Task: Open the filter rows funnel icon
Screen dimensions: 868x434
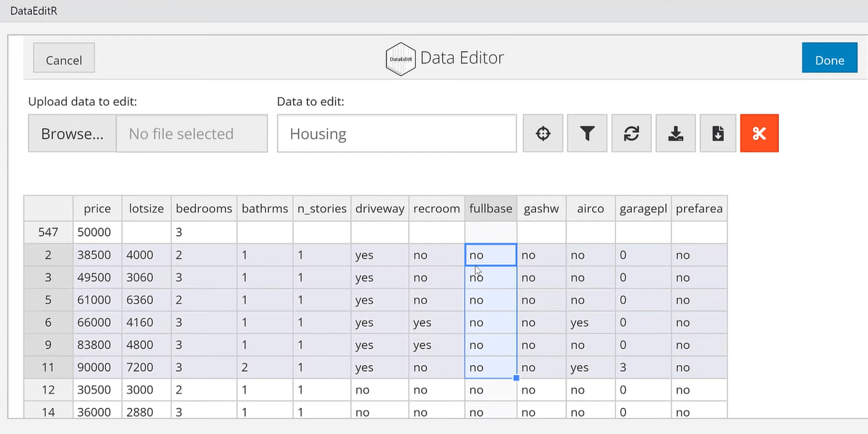Action: [587, 133]
